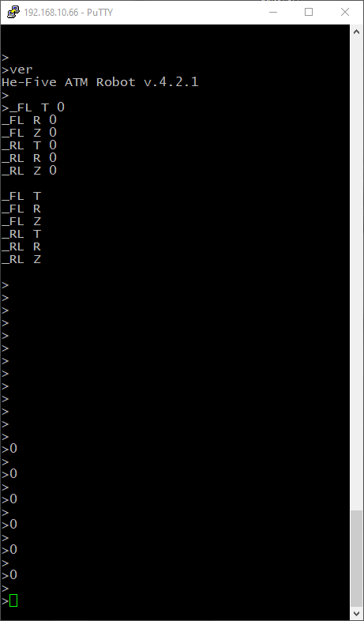Image resolution: width=364 pixels, height=621 pixels.
Task: Click the '_FL Z' line without value
Action: (21, 221)
